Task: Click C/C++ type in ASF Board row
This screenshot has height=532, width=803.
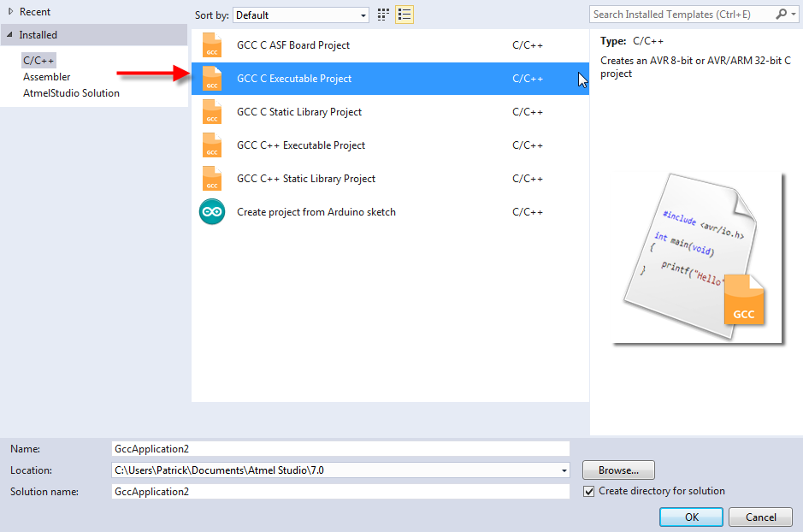Action: (528, 45)
